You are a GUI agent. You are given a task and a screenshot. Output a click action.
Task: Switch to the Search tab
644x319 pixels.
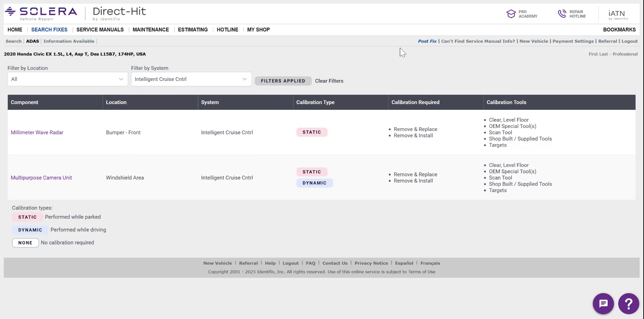tap(13, 41)
